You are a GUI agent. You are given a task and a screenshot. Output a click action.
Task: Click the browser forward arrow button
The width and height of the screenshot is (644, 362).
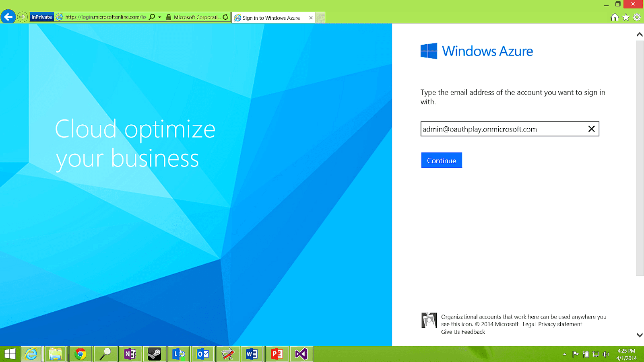[23, 17]
